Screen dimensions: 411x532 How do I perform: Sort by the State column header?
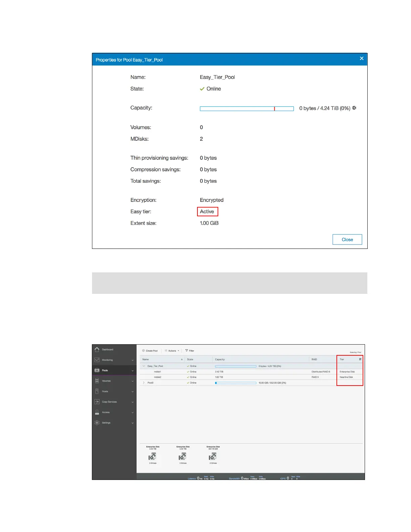190,359
